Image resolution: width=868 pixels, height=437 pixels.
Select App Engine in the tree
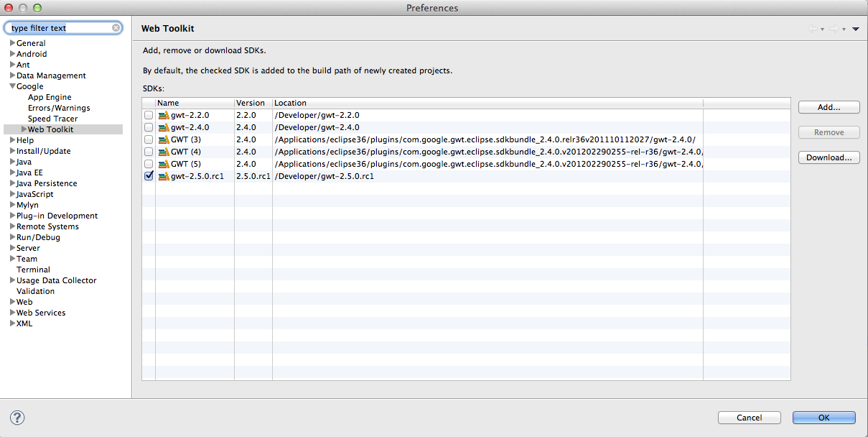pos(50,97)
